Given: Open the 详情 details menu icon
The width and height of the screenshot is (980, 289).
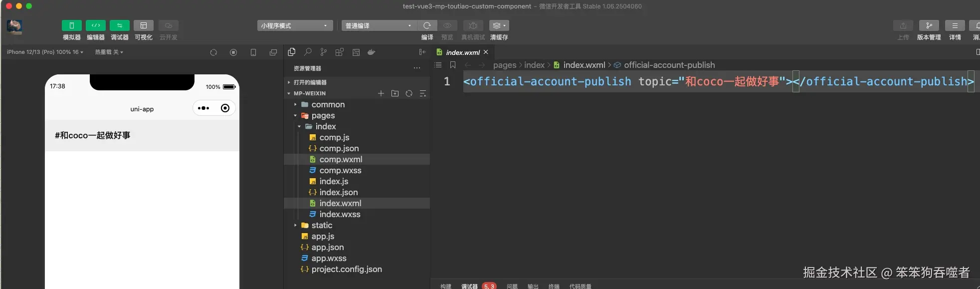Looking at the screenshot, I should coord(955,25).
